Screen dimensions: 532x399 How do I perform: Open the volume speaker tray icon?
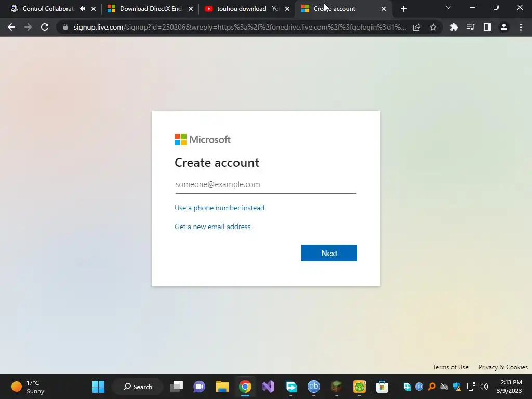pyautogui.click(x=484, y=387)
